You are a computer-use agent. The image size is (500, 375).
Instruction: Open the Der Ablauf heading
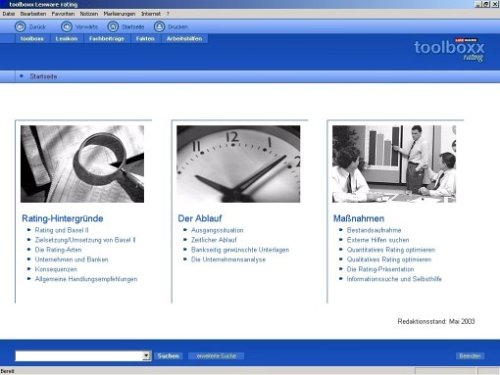200,218
